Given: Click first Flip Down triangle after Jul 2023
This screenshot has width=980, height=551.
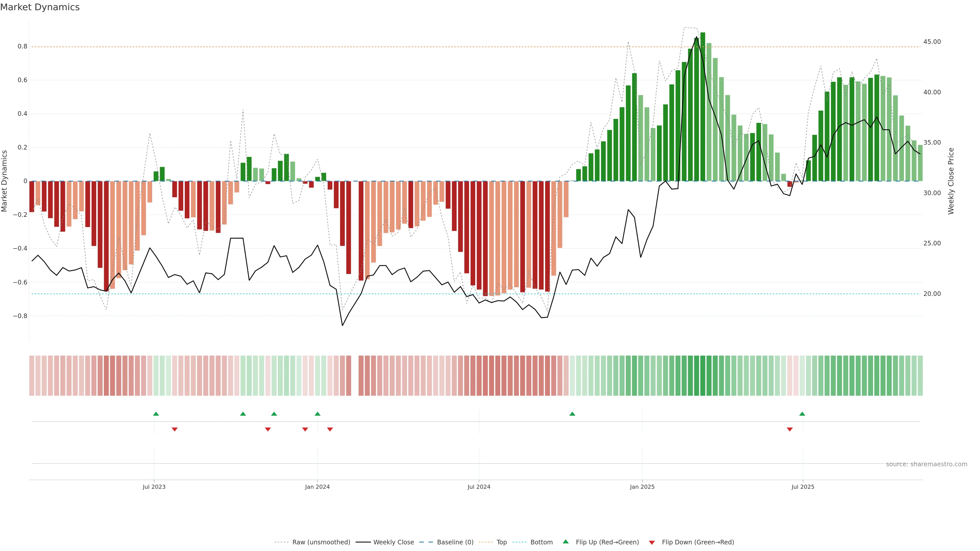Looking at the screenshot, I should pos(175,429).
